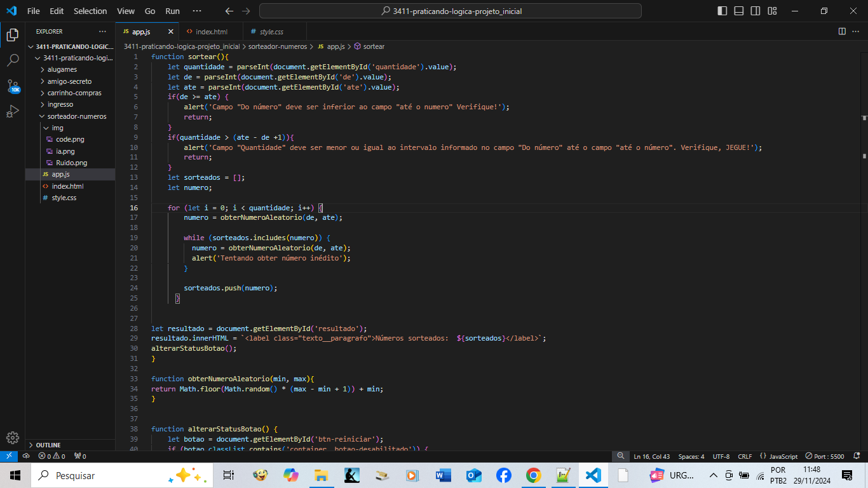Open the Customize Layout icon
The width and height of the screenshot is (868, 488).
(x=771, y=11)
